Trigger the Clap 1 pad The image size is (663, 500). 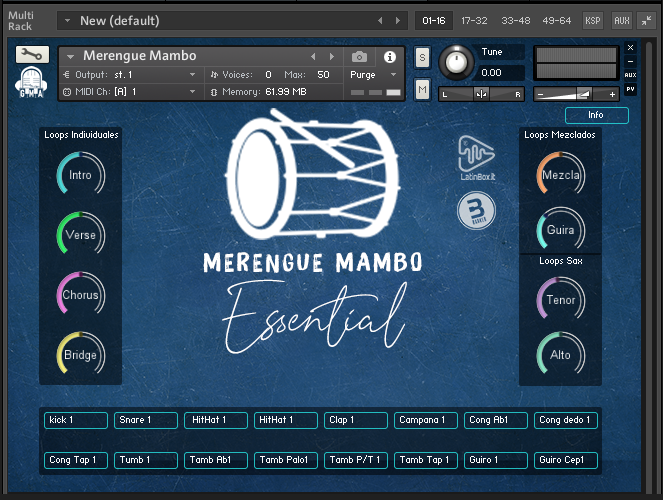[356, 420]
